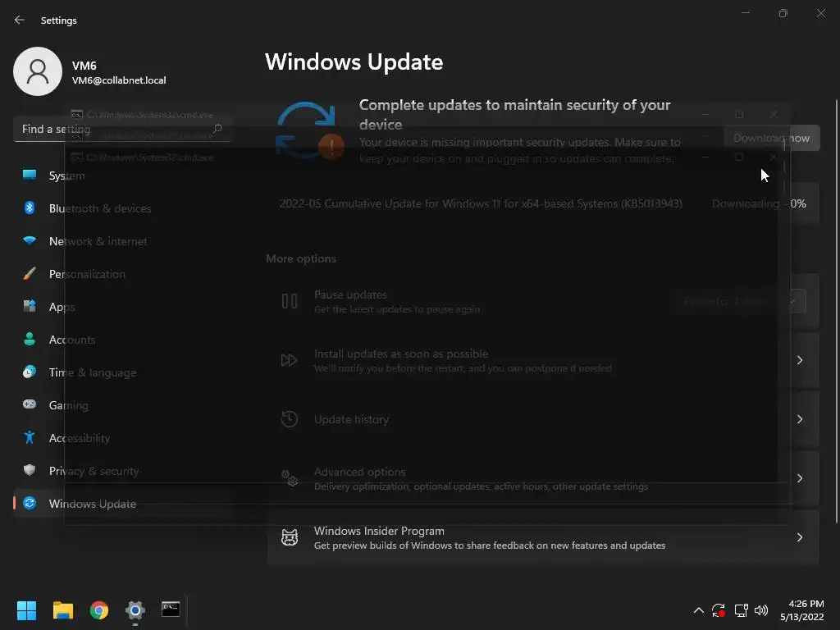840x630 pixels.
Task: Click the Complete updates to maintain security heading
Action: coord(514,115)
